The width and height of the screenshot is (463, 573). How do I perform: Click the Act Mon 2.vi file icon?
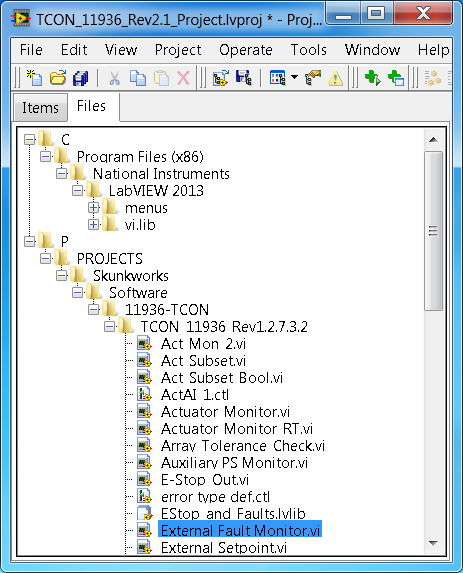[144, 344]
